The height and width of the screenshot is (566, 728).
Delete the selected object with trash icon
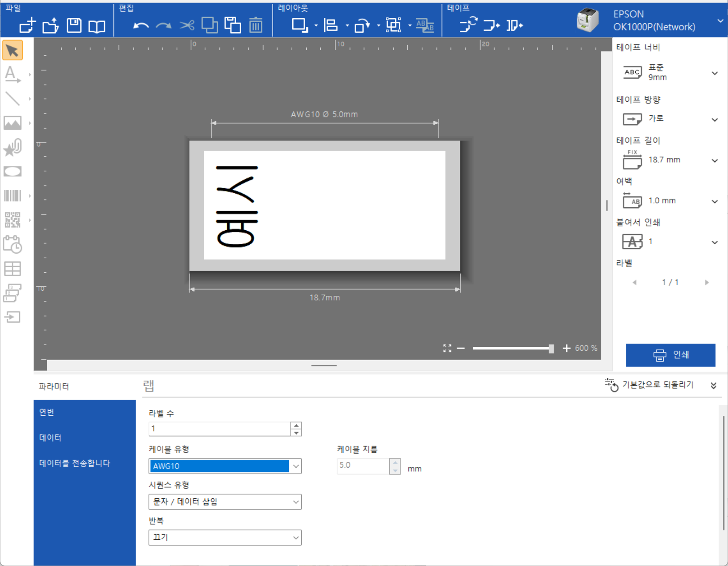click(256, 26)
